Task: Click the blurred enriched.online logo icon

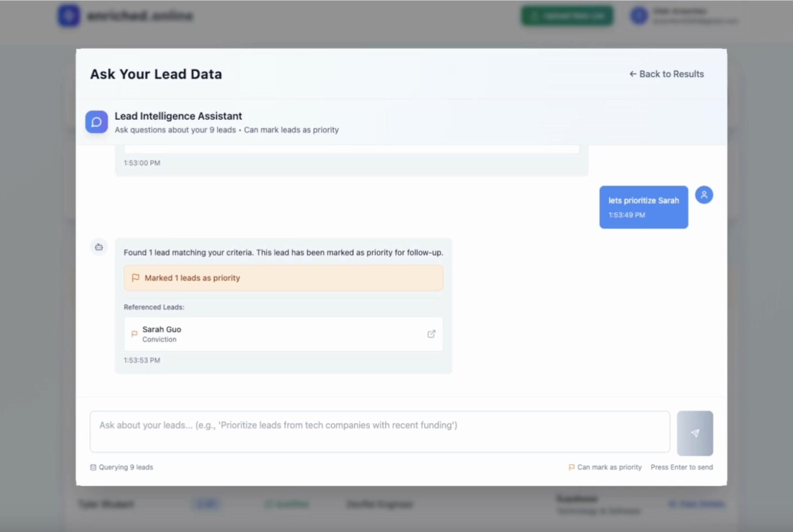Action: 69,15
